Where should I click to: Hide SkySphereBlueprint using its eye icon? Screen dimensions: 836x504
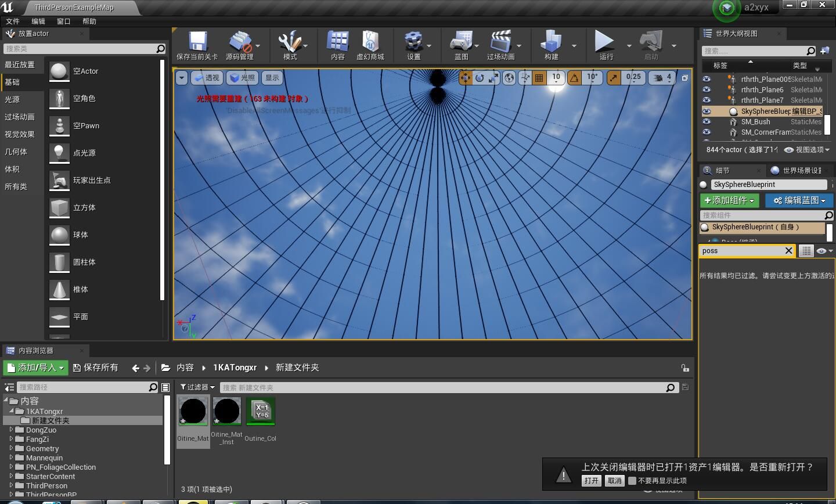click(x=707, y=111)
